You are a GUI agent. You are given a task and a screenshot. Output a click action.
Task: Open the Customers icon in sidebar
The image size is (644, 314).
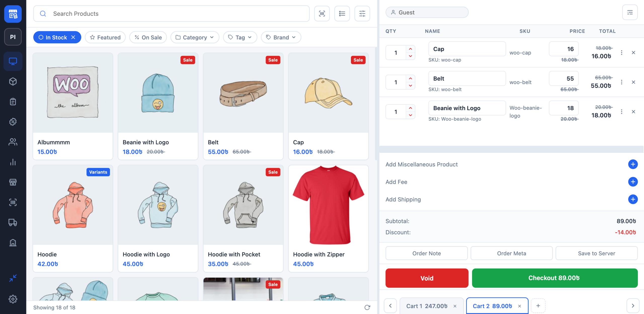coord(13,142)
